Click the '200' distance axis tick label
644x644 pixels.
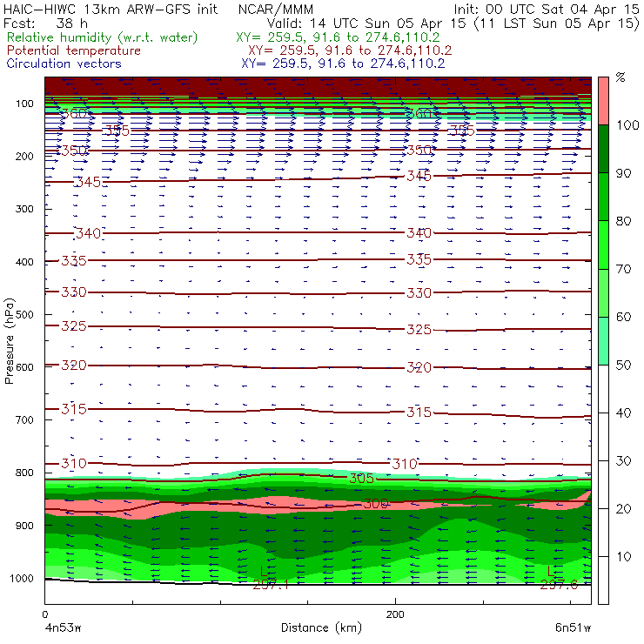395,614
